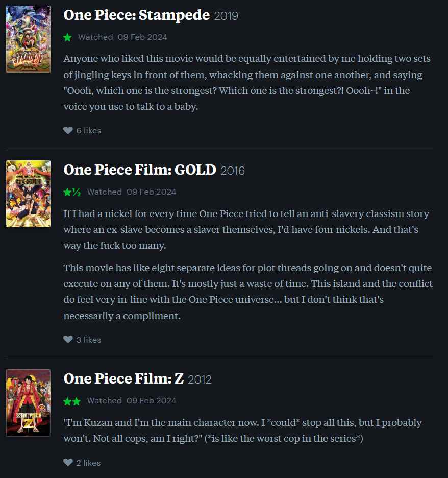This screenshot has height=478, width=448.
Task: Select the 2019 release year link
Action: click(x=226, y=16)
